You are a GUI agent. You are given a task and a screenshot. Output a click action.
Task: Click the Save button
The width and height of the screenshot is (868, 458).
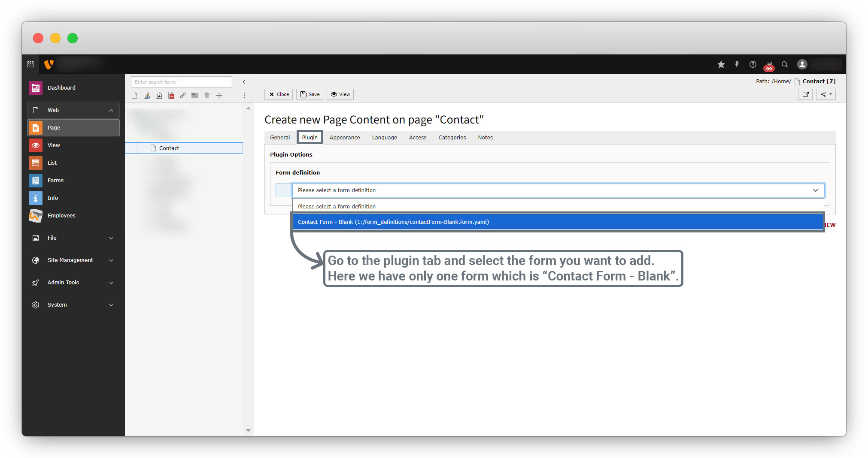tap(310, 94)
